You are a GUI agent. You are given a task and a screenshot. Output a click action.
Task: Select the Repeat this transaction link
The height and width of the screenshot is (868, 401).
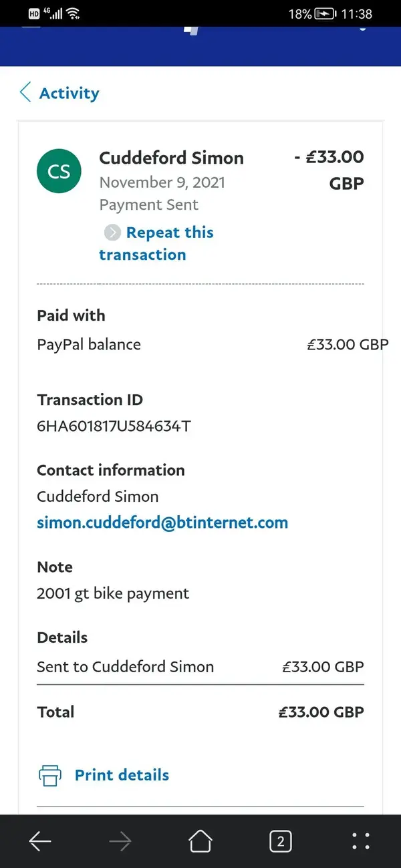click(156, 243)
